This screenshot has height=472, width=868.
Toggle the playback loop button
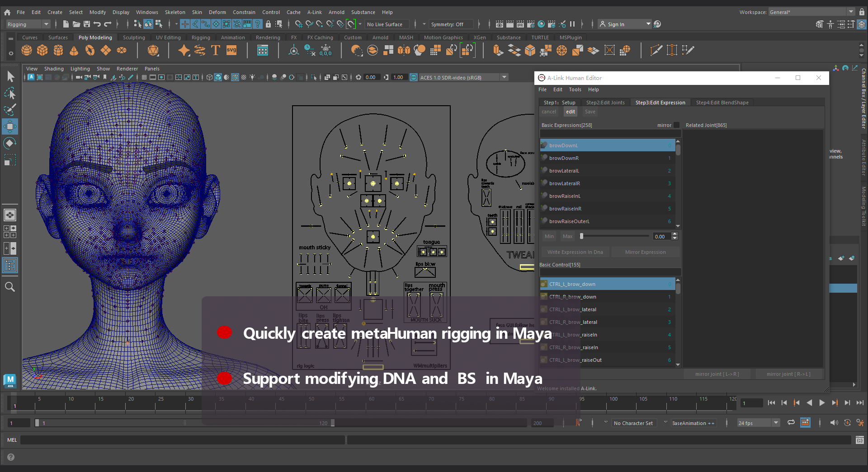(791, 423)
